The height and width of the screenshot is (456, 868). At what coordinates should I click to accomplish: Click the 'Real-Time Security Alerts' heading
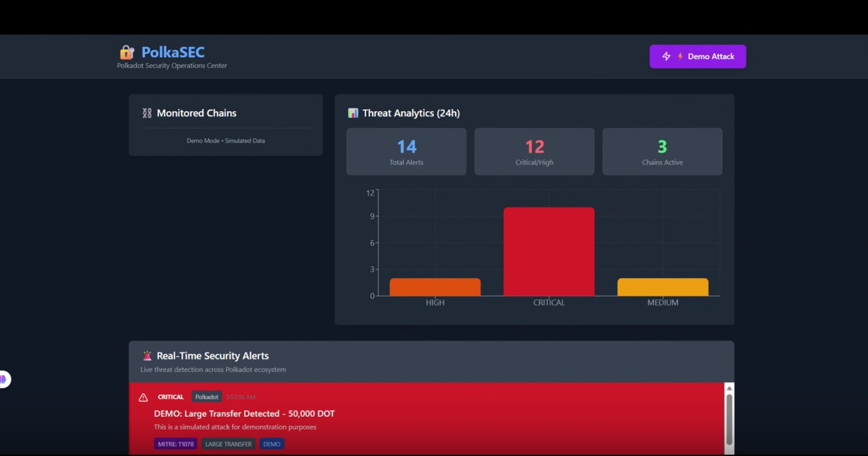(x=212, y=356)
